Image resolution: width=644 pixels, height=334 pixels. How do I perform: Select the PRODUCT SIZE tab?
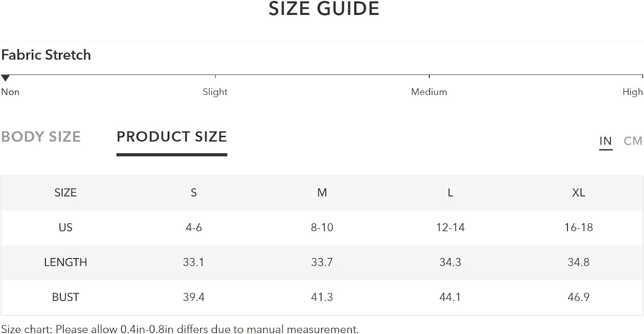172,137
